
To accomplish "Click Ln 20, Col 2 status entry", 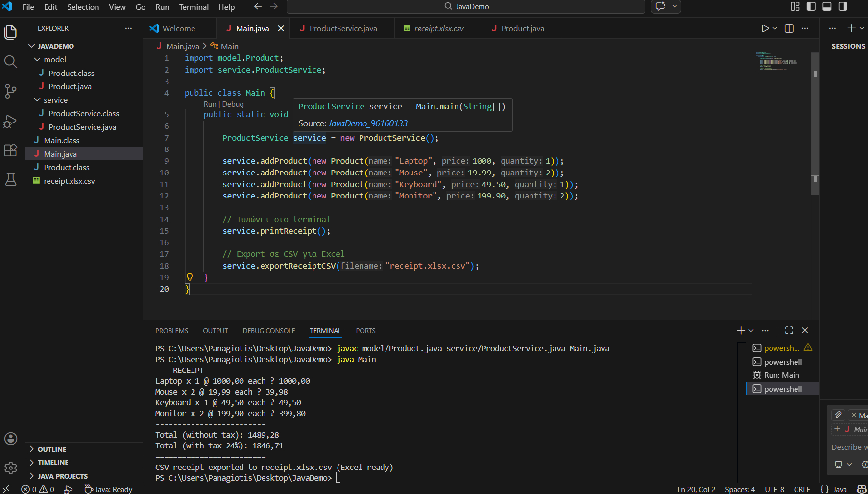I will [x=696, y=489].
